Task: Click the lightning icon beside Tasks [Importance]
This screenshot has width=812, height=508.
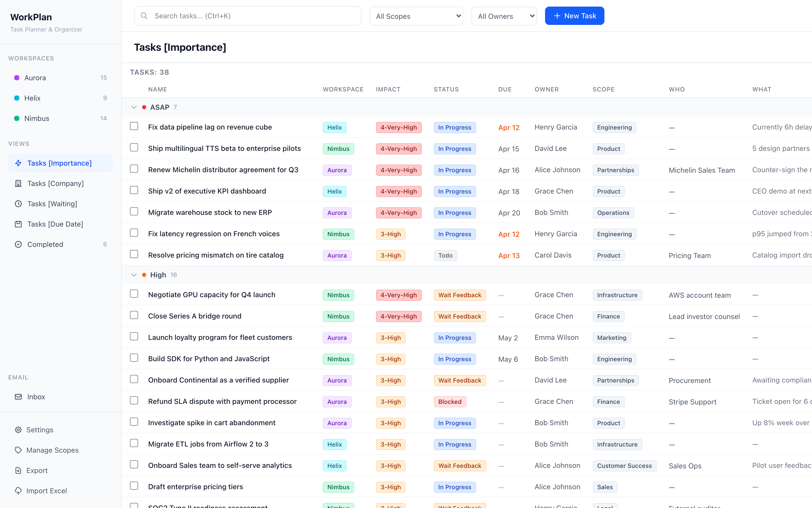Action: (x=19, y=163)
